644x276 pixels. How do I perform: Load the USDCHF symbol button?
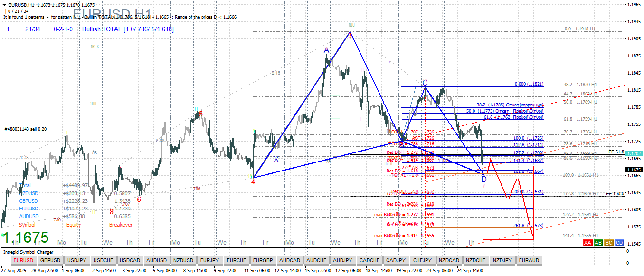coord(103,260)
